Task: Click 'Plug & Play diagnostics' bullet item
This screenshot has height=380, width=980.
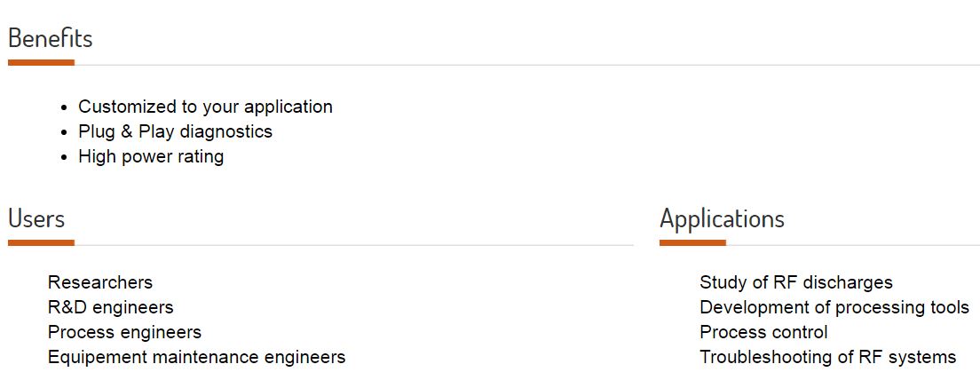Action: [175, 132]
